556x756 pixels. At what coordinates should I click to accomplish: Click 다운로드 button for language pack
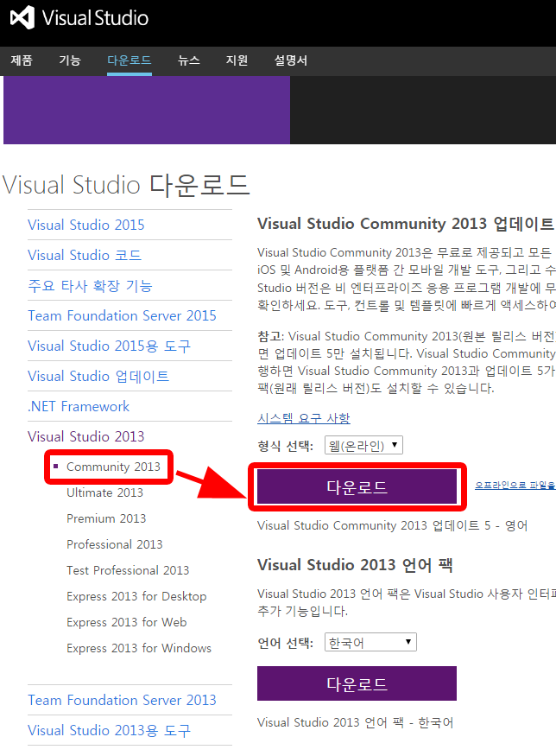357,683
